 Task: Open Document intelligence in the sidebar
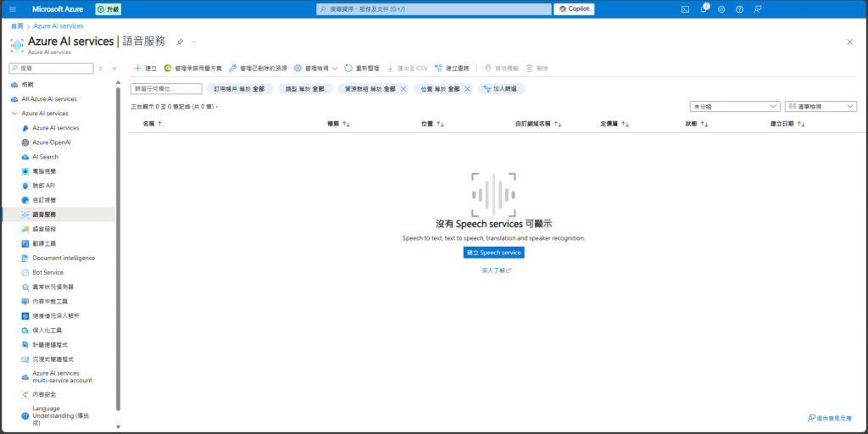tap(63, 258)
